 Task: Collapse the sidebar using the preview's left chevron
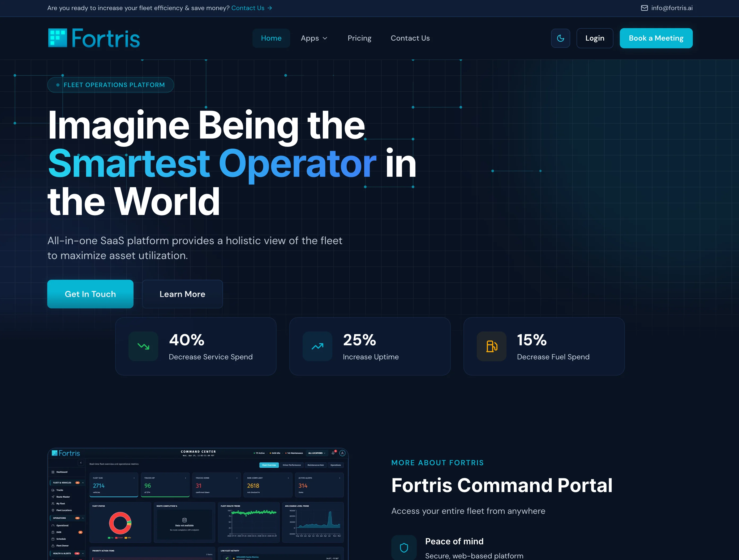pyautogui.click(x=81, y=463)
